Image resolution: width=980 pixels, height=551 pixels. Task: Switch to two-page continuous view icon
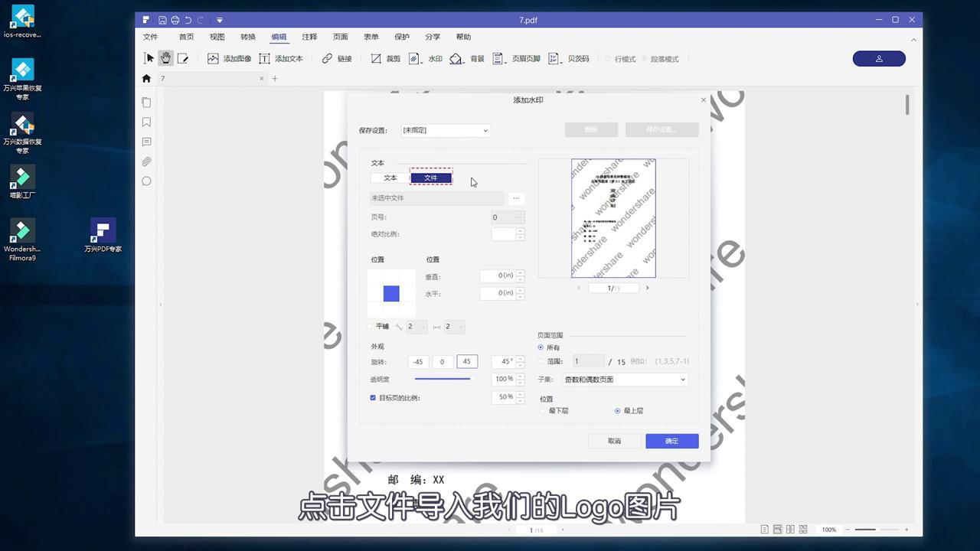point(802,530)
